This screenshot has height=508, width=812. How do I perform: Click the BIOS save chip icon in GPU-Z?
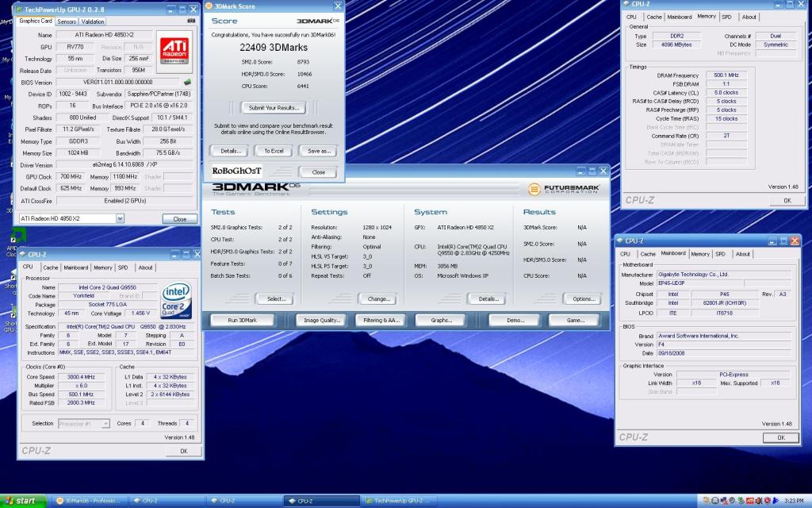point(187,82)
